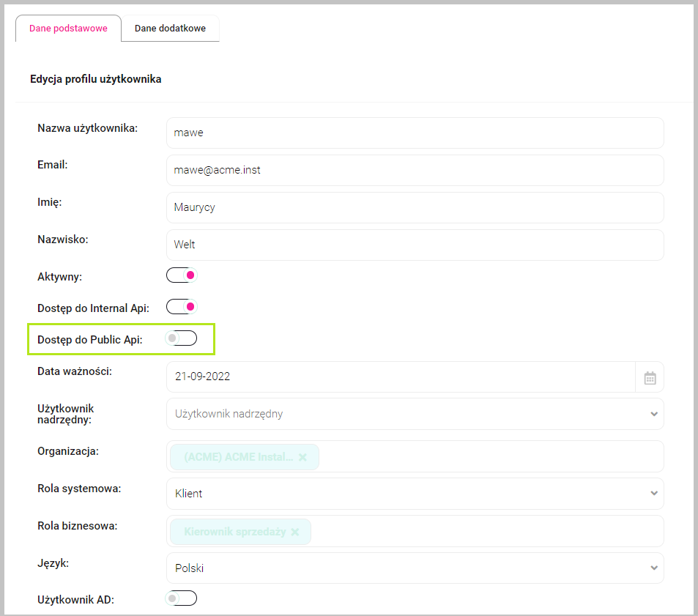
Task: Edit the Nazwisko text field
Action: coord(415,245)
